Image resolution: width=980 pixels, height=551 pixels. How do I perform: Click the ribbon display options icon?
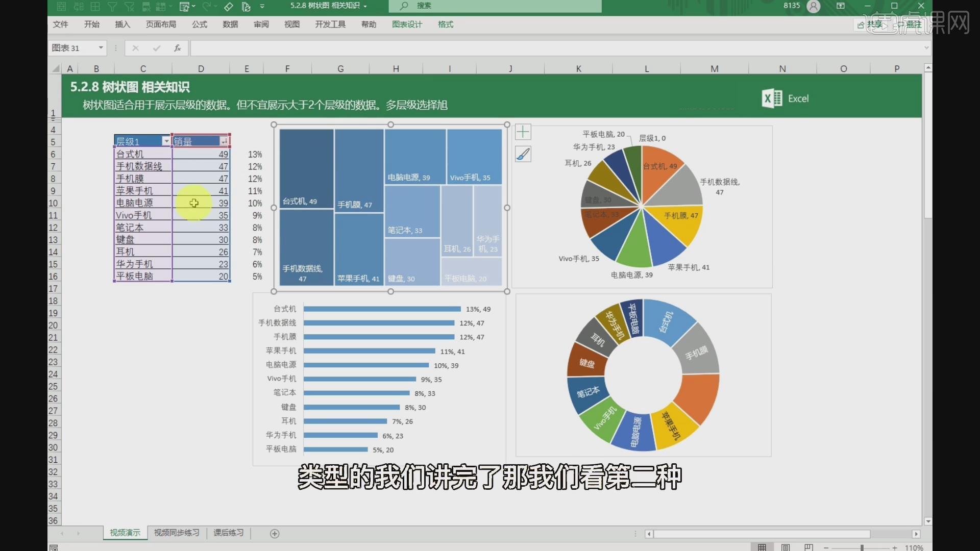pyautogui.click(x=841, y=6)
